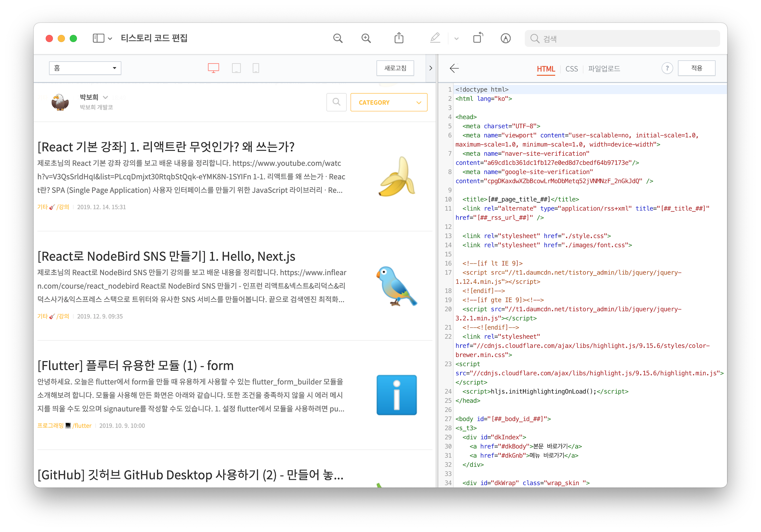The height and width of the screenshot is (532, 761).
Task: Click the images/font.css stylesheet line
Action: coord(547,245)
